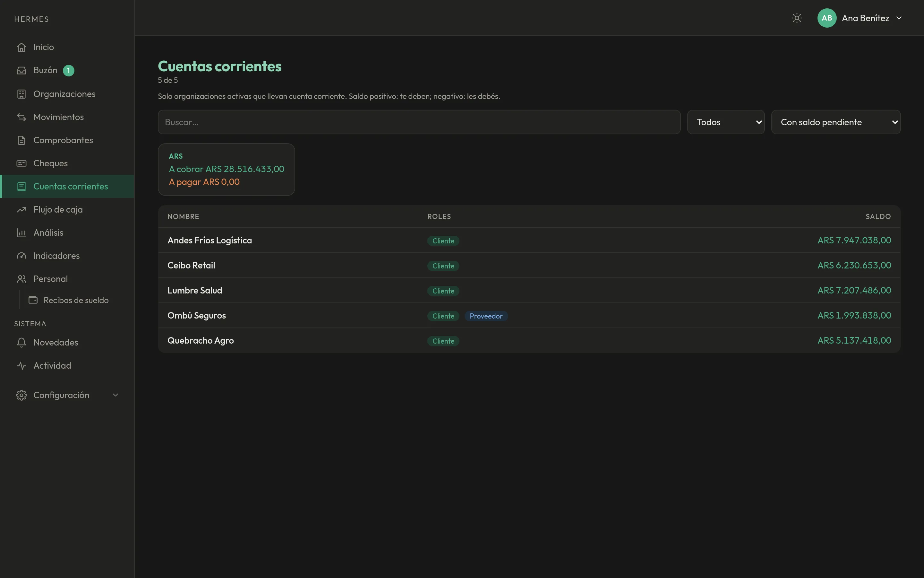Click the AB user avatar
The height and width of the screenshot is (578, 924).
[827, 18]
